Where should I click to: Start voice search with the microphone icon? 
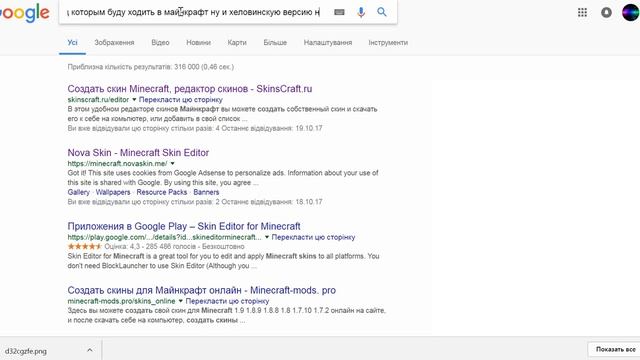click(361, 12)
